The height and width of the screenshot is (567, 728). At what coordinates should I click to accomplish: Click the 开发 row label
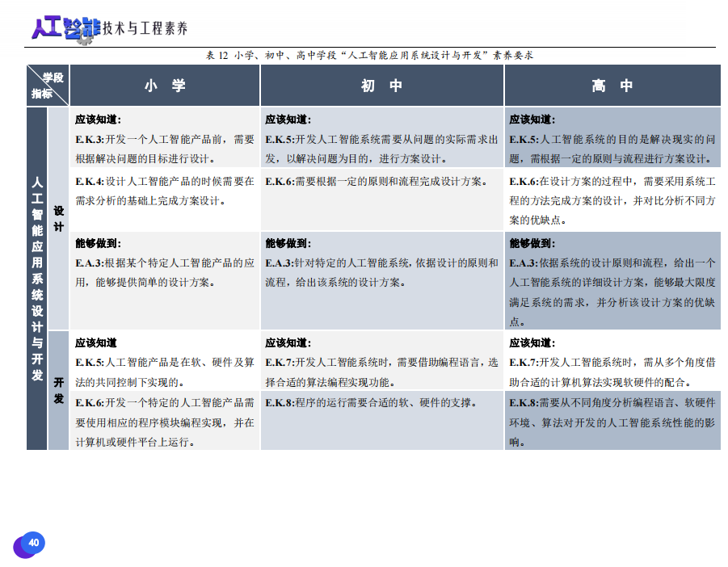click(x=59, y=389)
